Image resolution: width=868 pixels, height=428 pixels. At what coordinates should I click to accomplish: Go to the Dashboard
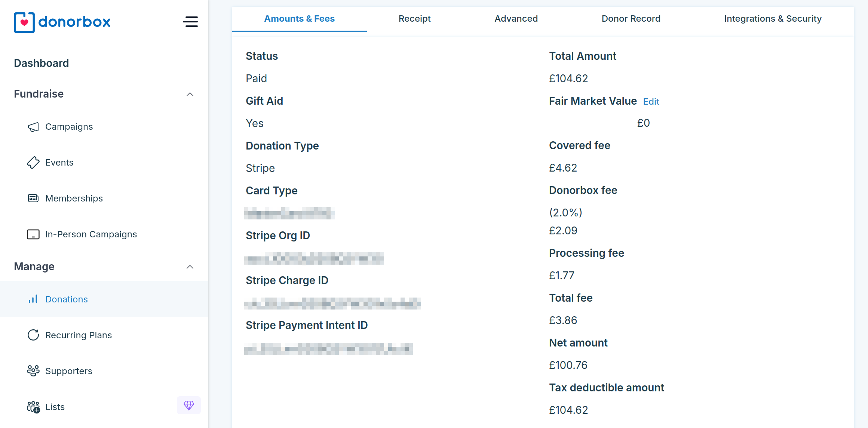41,63
